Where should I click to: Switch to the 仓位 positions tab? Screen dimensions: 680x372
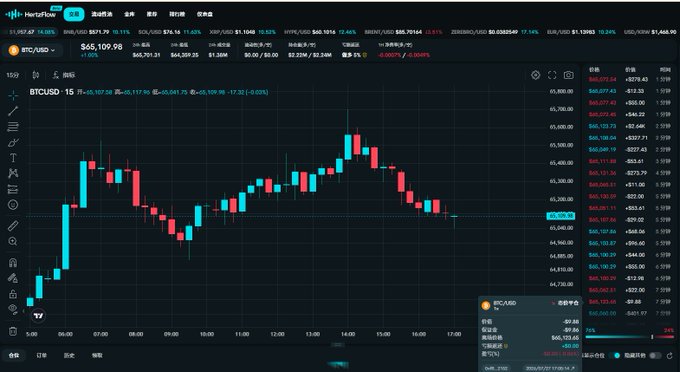click(x=14, y=356)
